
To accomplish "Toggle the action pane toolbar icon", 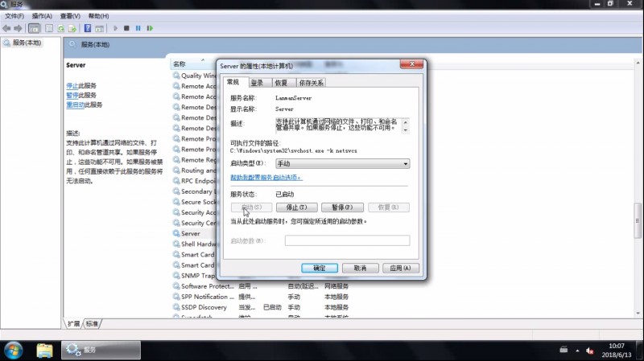I will [x=99, y=28].
